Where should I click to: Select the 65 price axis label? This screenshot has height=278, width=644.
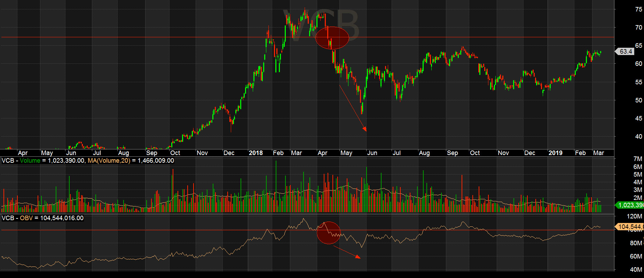(x=638, y=46)
